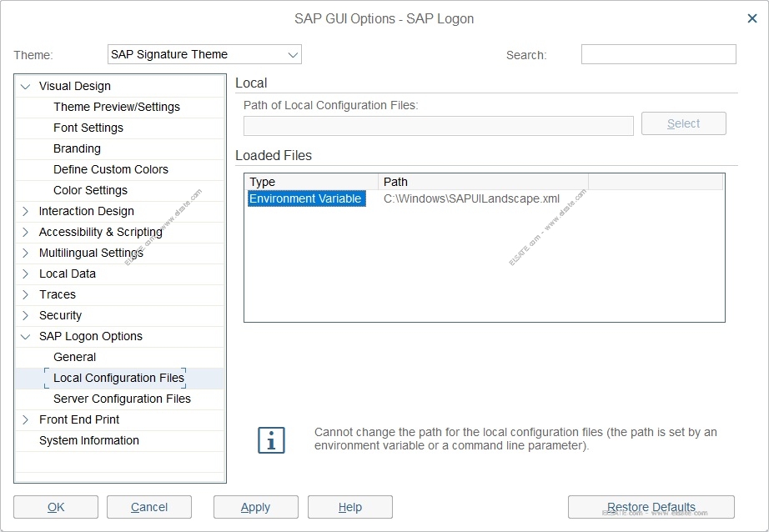Expand the Interaction Design node
The height and width of the screenshot is (532, 769).
26,211
